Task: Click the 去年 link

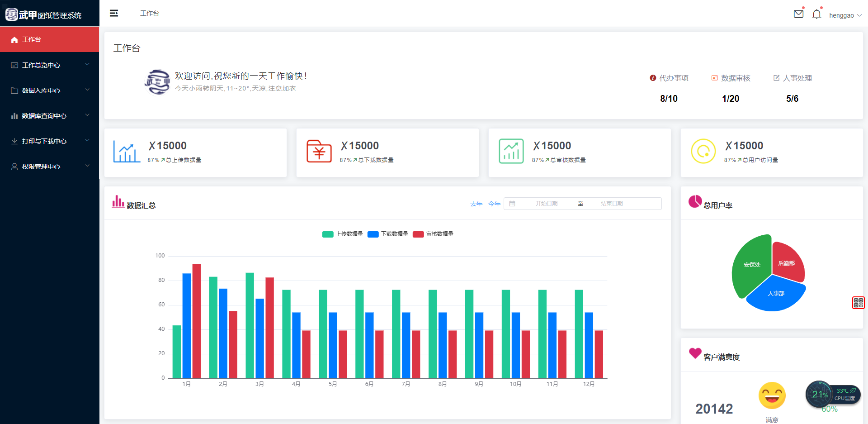Action: coord(476,204)
